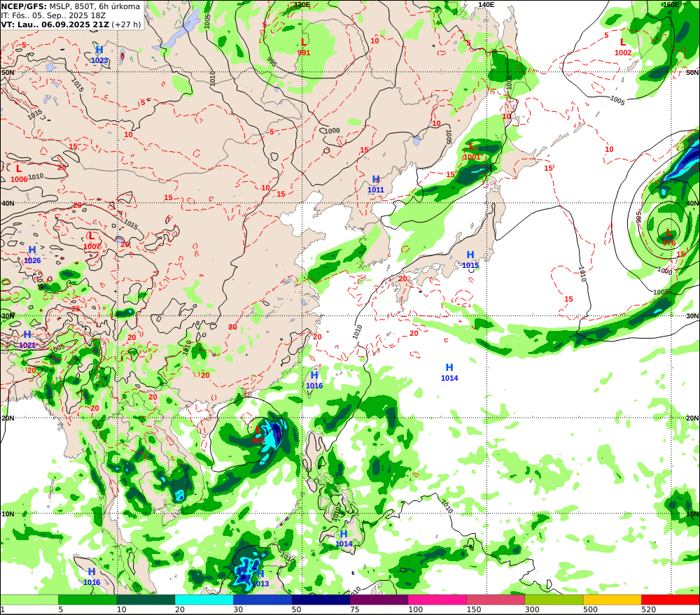Select the blue 30–50 legend swatch
The image size is (700, 615).
point(262,600)
